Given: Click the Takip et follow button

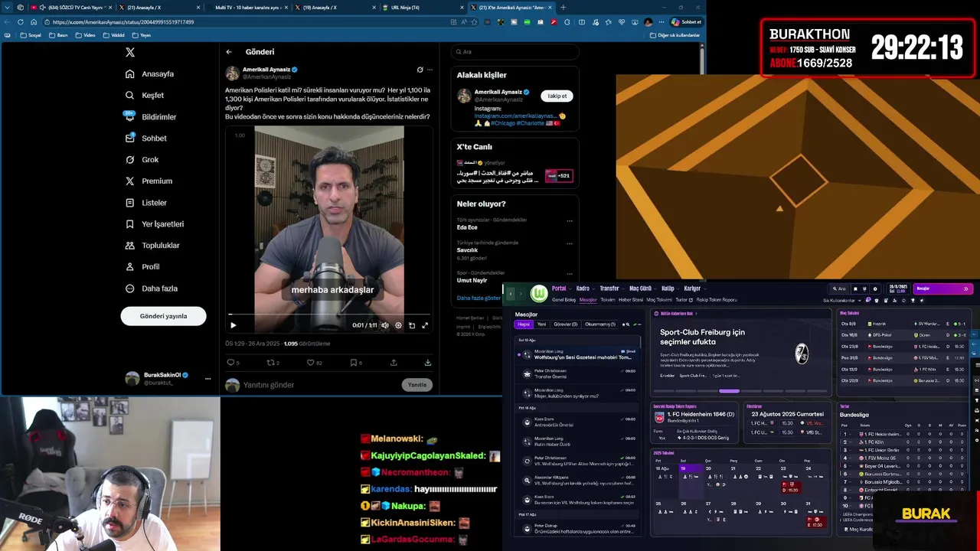Looking at the screenshot, I should 557,96.
